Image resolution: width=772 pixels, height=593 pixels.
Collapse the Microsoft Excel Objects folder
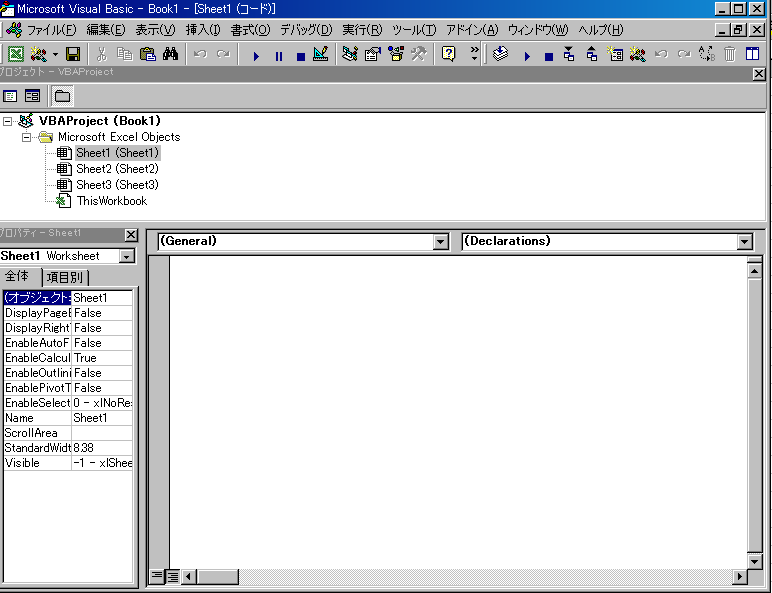27,137
